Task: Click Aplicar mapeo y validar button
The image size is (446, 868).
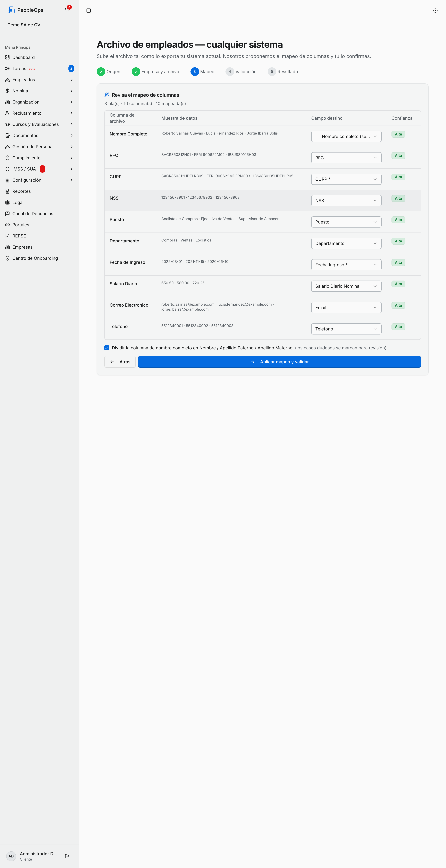Action: (x=279, y=362)
